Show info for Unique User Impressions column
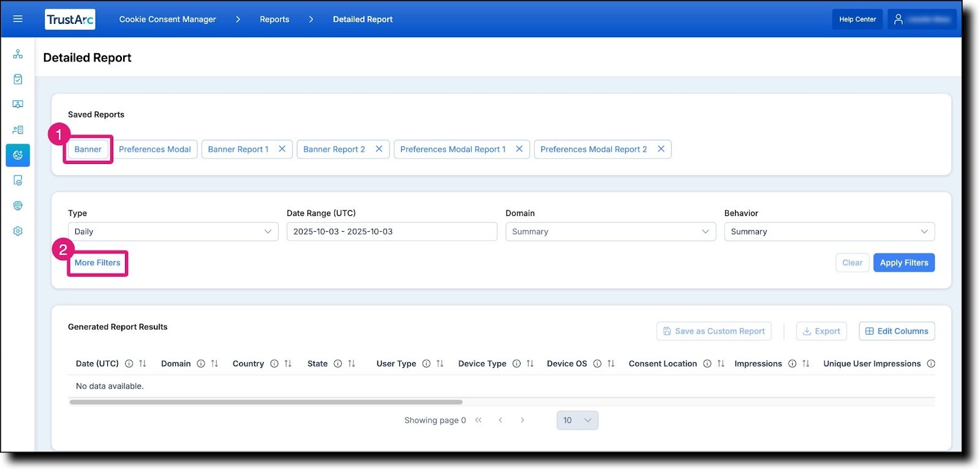This screenshot has width=980, height=470. (x=931, y=364)
